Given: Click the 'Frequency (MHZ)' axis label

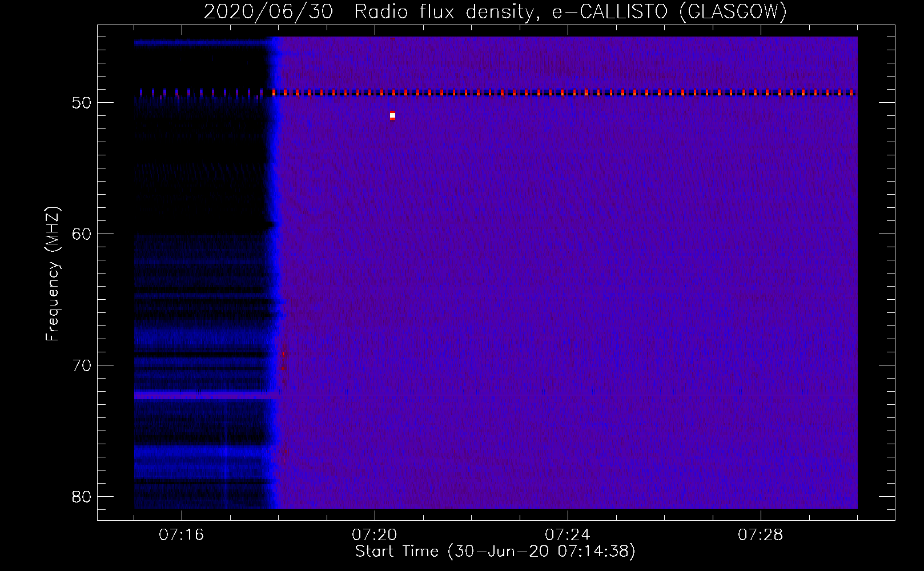Looking at the screenshot, I should coord(53,274).
